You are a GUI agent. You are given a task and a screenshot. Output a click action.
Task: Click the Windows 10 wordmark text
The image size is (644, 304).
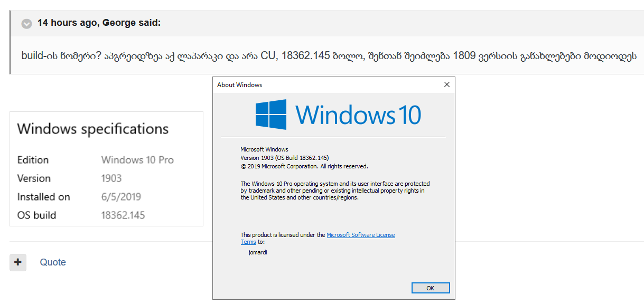[x=358, y=115]
